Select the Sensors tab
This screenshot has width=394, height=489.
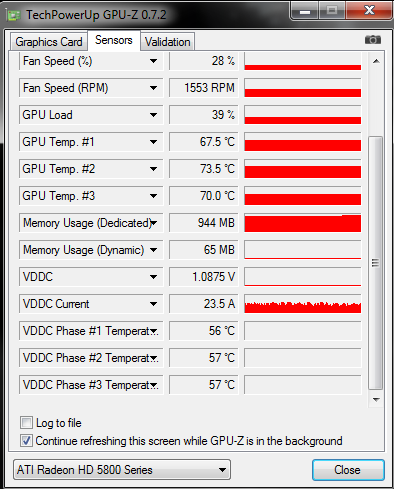[x=114, y=40]
